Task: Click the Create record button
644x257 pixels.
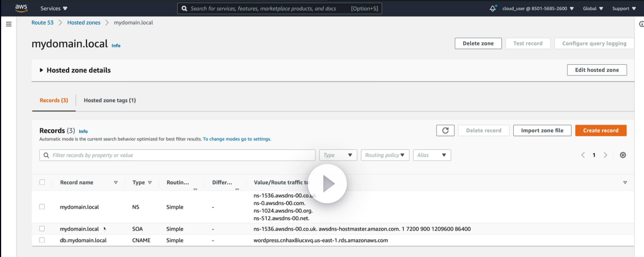Action: coord(601,130)
